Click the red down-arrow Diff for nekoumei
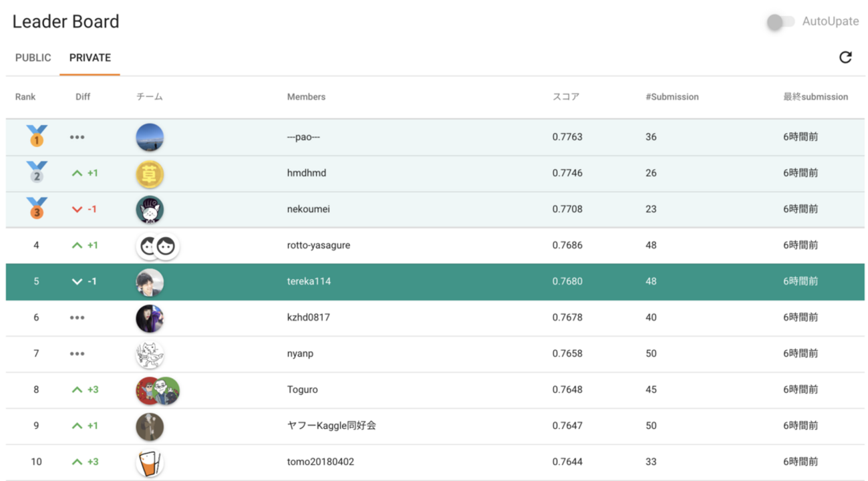This screenshot has width=868, height=481. pos(78,209)
